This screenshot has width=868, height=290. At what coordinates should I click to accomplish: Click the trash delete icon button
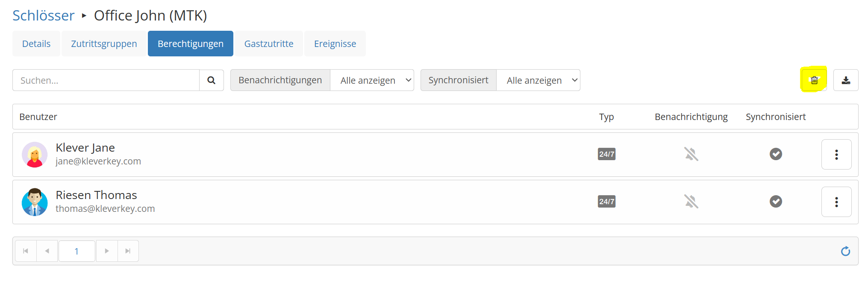(x=814, y=80)
